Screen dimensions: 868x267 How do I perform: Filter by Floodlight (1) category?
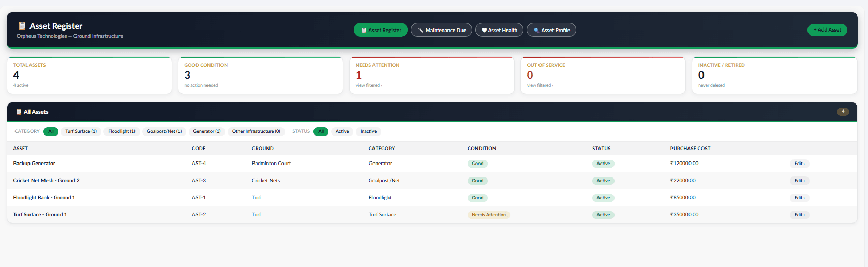[122, 131]
